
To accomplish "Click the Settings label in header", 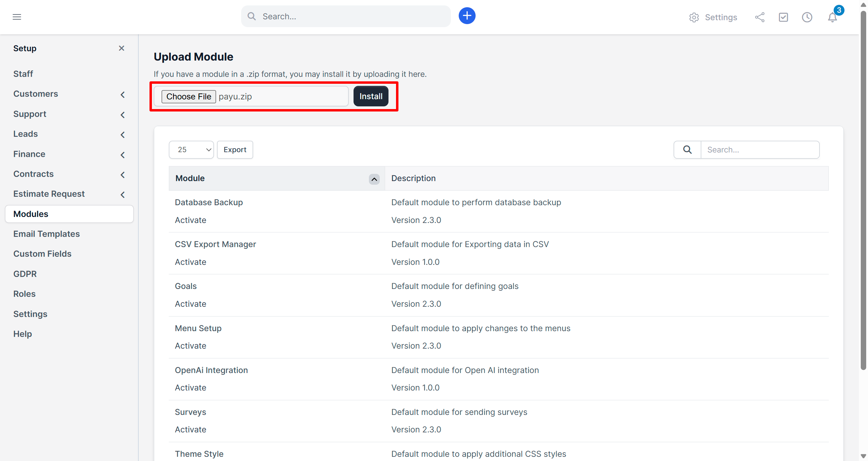I will coord(721,17).
